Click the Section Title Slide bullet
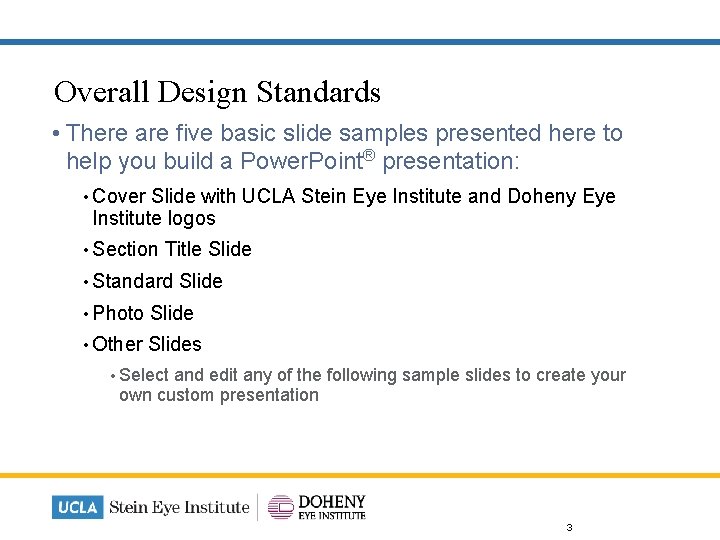Viewport: 720px width, 540px height. pyautogui.click(x=172, y=249)
